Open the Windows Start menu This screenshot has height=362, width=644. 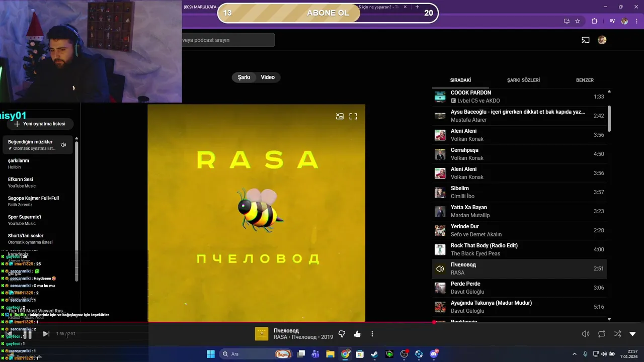pyautogui.click(x=211, y=354)
